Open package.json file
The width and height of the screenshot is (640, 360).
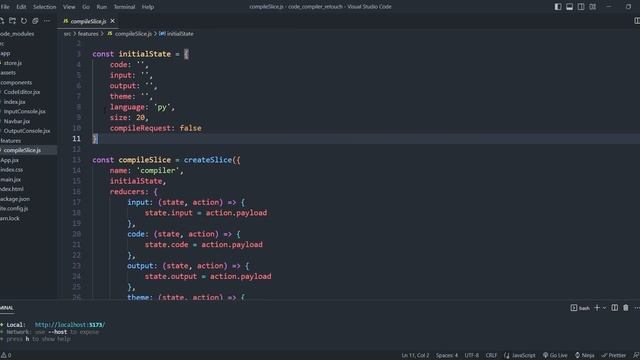[x=15, y=199]
